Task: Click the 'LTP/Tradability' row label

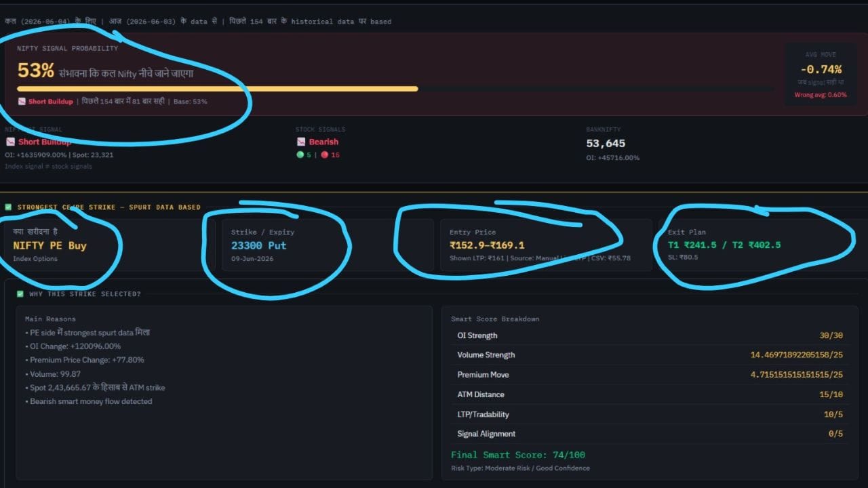Action: pyautogui.click(x=484, y=414)
